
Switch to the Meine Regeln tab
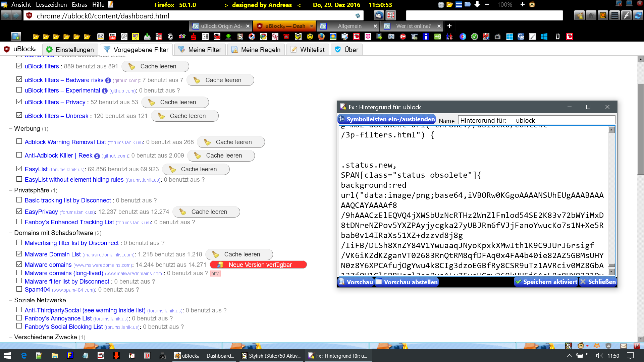pos(256,50)
